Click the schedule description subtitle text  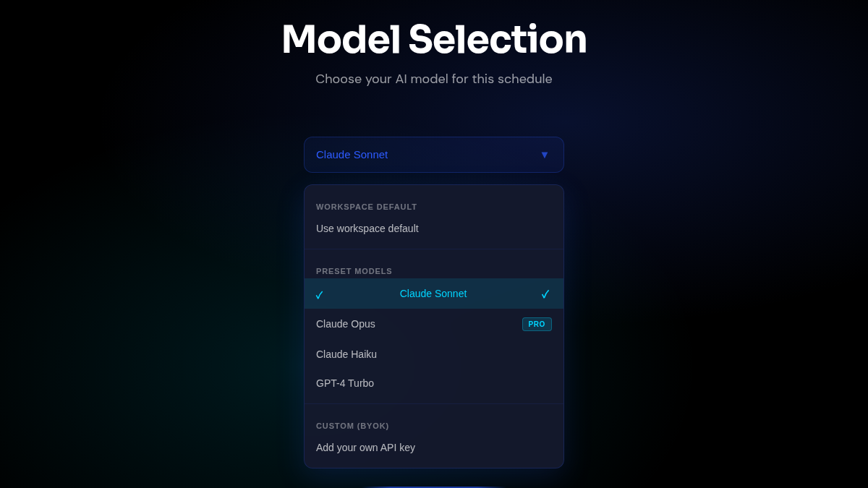point(433,79)
